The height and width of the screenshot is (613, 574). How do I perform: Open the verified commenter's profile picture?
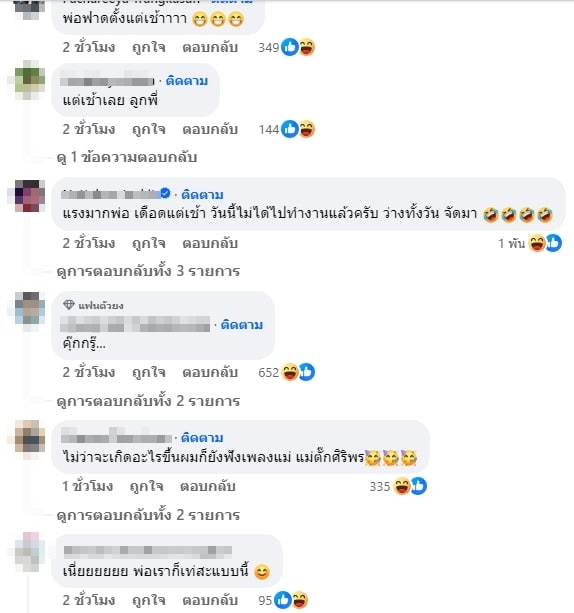pos(30,195)
